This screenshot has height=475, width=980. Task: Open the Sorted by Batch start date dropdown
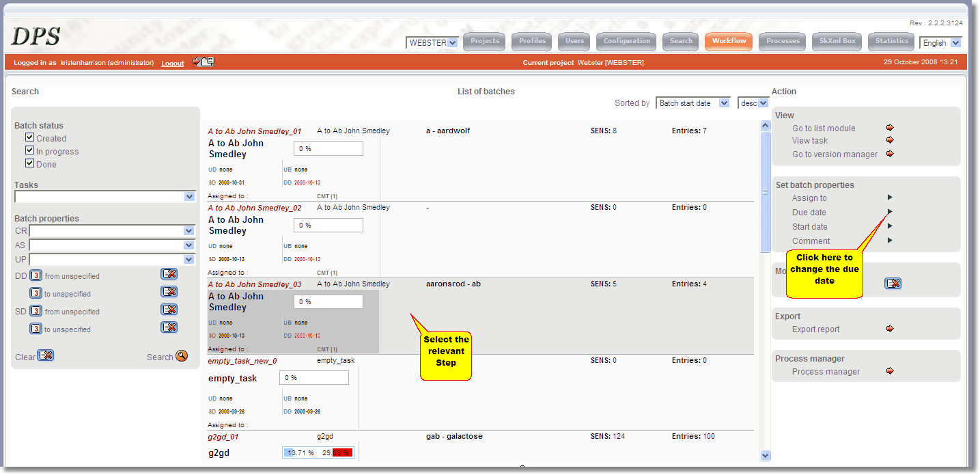(693, 103)
